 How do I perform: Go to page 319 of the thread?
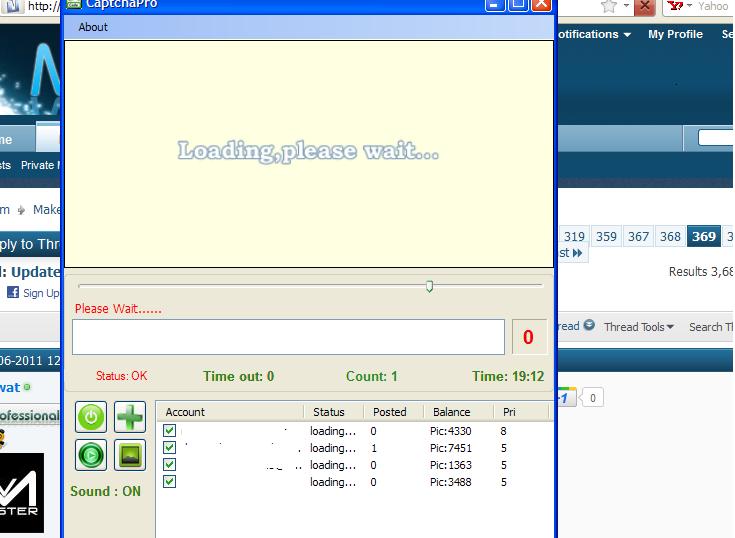point(574,237)
